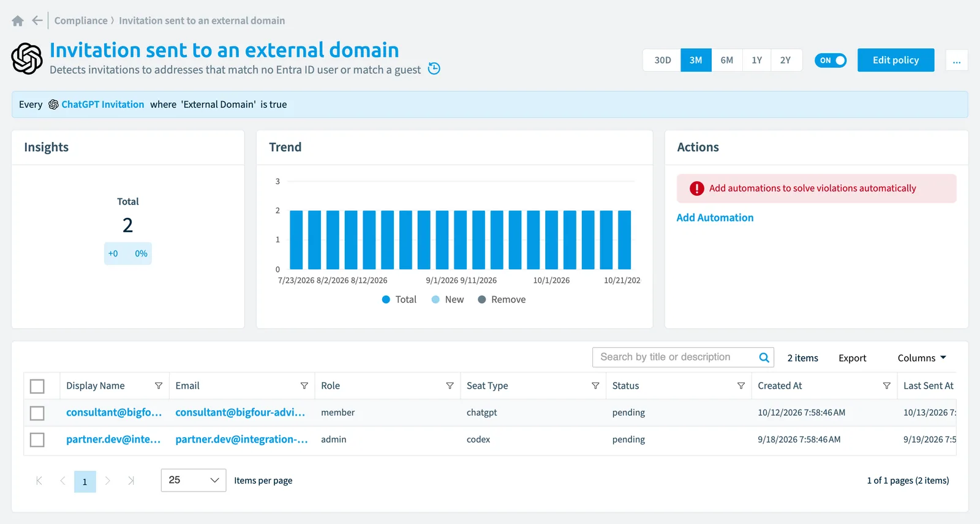Screen dimensions: 980x524
Task: Click the ChatGPT logo in rule bar
Action: click(x=53, y=105)
